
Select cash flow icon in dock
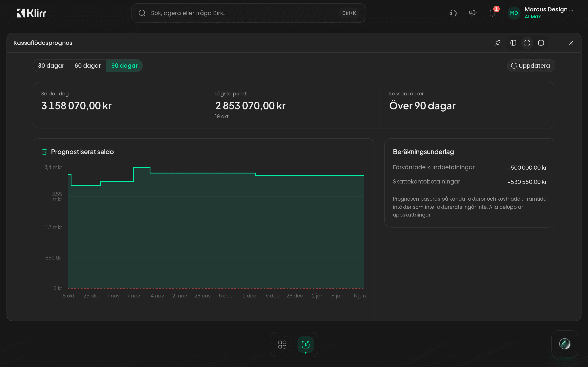[305, 344]
